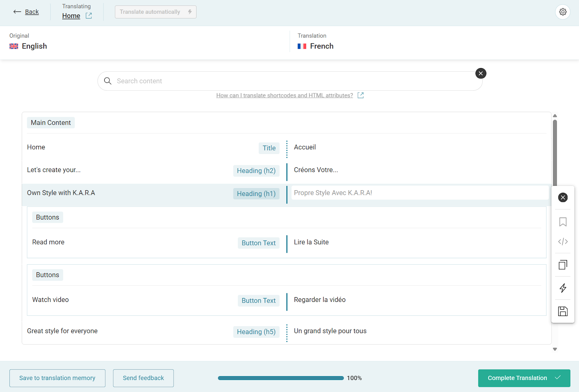Open the HTML code view icon
This screenshot has width=579, height=392.
point(563,242)
